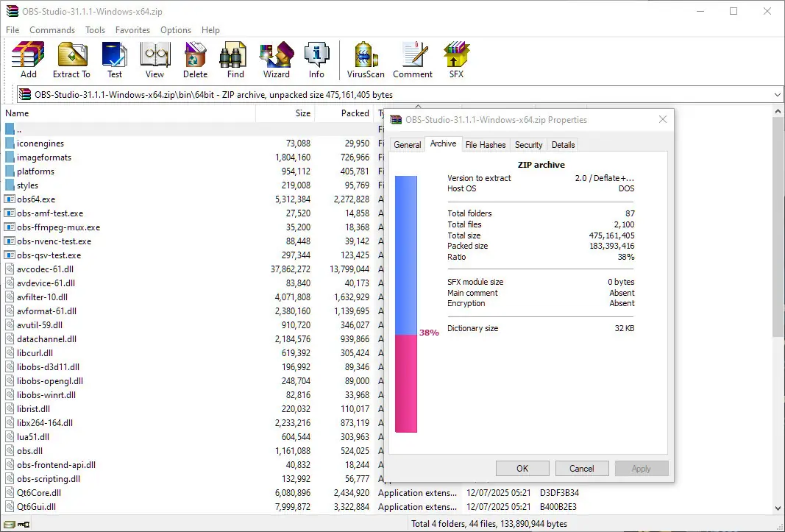Open the Commands menu
The image size is (785, 532).
52,30
